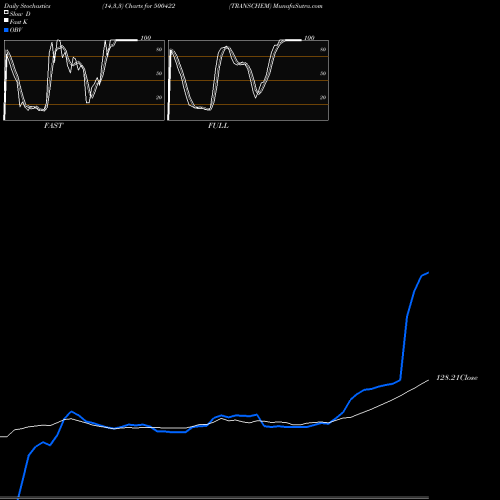Click the 20 level label in FULL chart

323,97
